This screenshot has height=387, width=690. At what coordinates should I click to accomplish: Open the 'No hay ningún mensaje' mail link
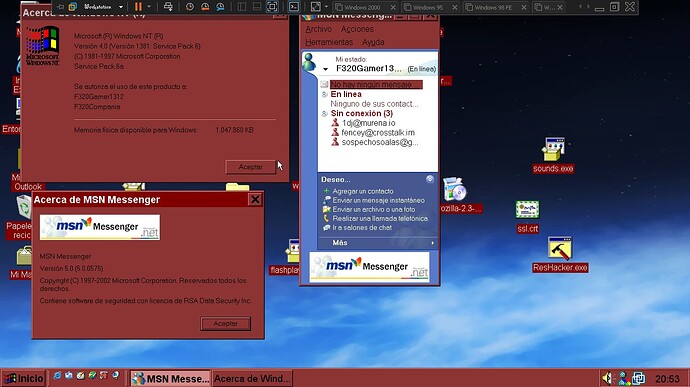(x=376, y=84)
